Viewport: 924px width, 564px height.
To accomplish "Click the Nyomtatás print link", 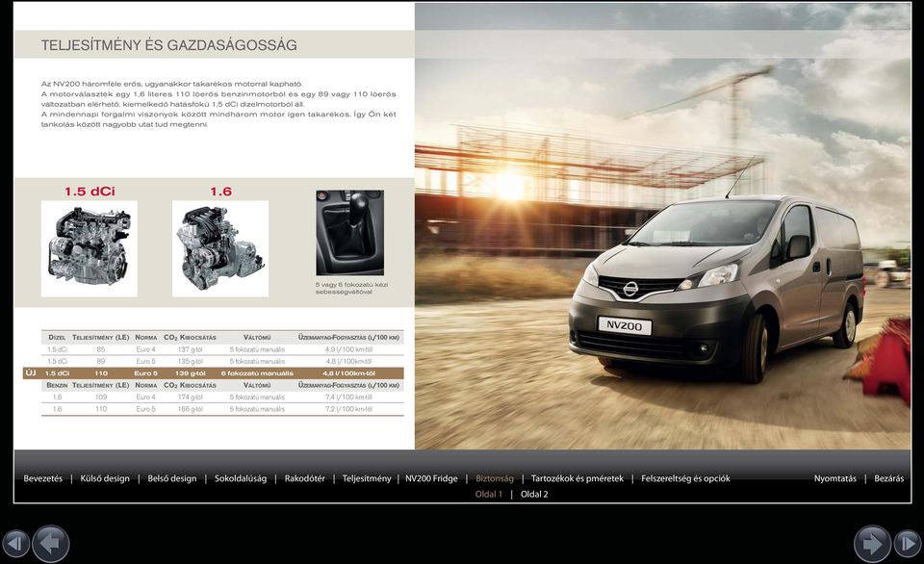I will pos(835,478).
